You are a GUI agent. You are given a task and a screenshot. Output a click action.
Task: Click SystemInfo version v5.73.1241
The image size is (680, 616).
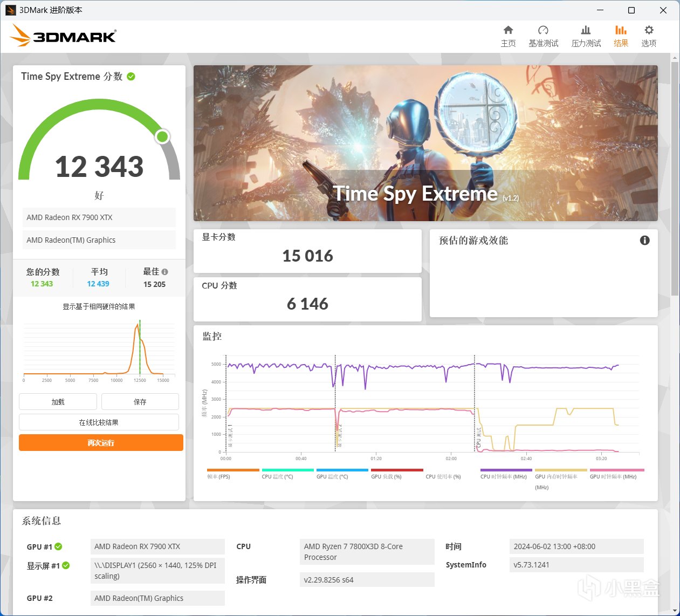pyautogui.click(x=576, y=565)
